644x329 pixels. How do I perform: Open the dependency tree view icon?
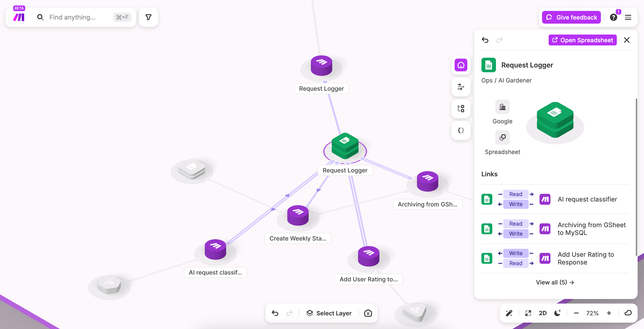click(x=461, y=109)
